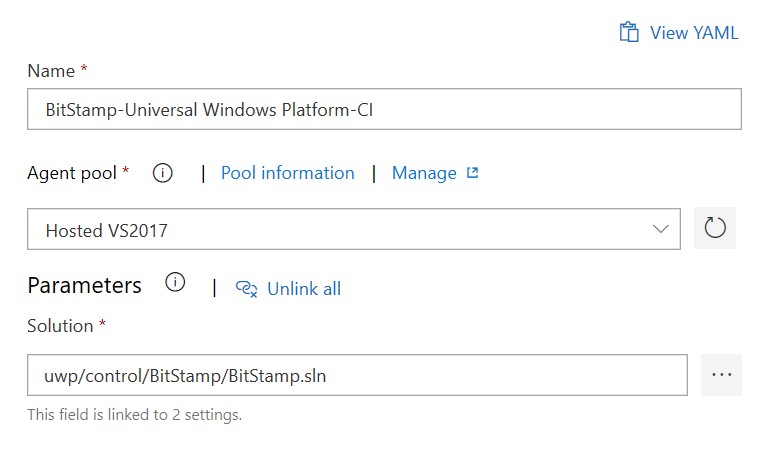Click the Solution field label
Image resolution: width=784 pixels, height=465 pixels.
click(x=60, y=326)
